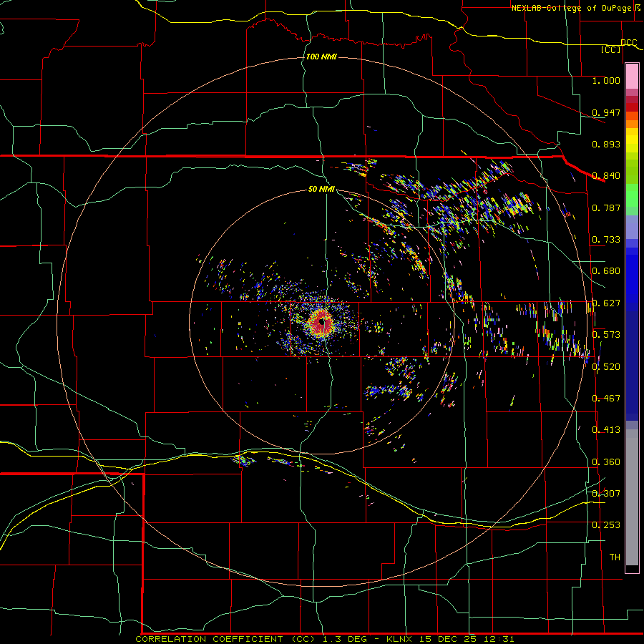This screenshot has width=644, height=644.
Task: Select the 0.733 scale value
Action: [x=606, y=240]
